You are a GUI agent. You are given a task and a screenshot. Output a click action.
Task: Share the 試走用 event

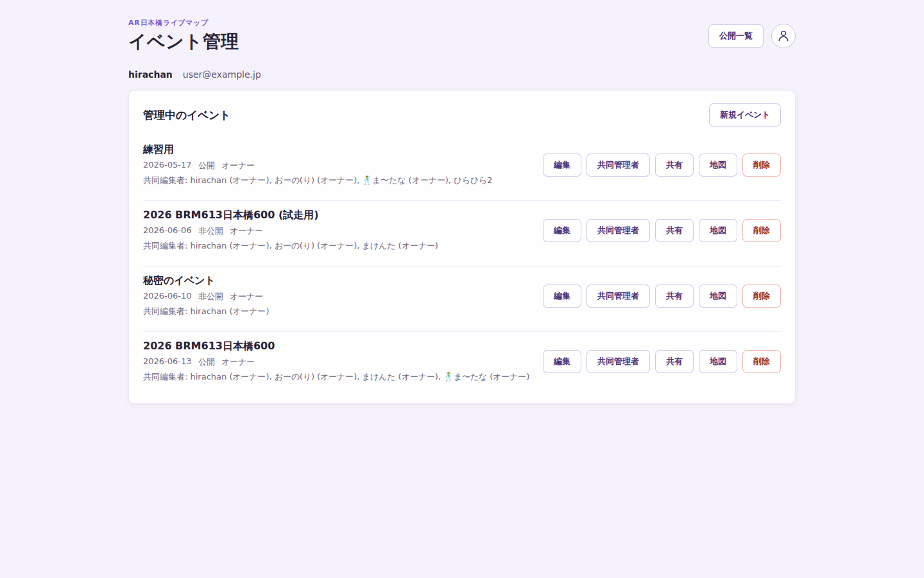click(674, 231)
